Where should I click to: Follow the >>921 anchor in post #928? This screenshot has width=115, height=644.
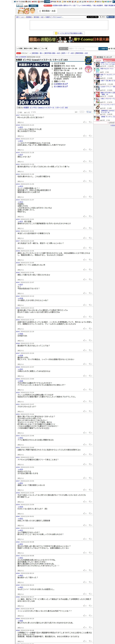pos(20,127)
